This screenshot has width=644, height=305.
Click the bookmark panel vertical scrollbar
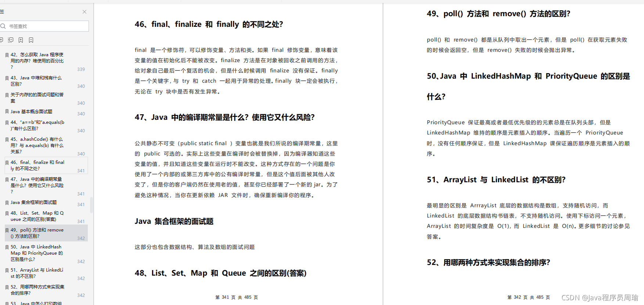tap(91, 205)
